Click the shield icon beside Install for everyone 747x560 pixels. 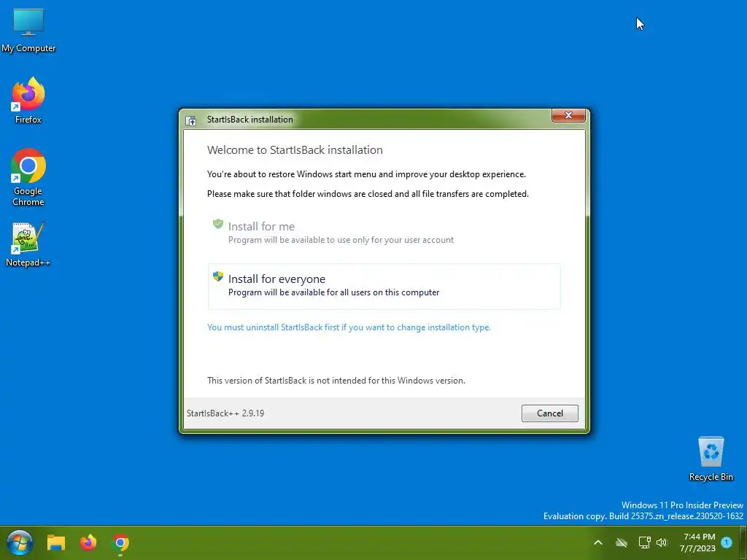point(217,276)
